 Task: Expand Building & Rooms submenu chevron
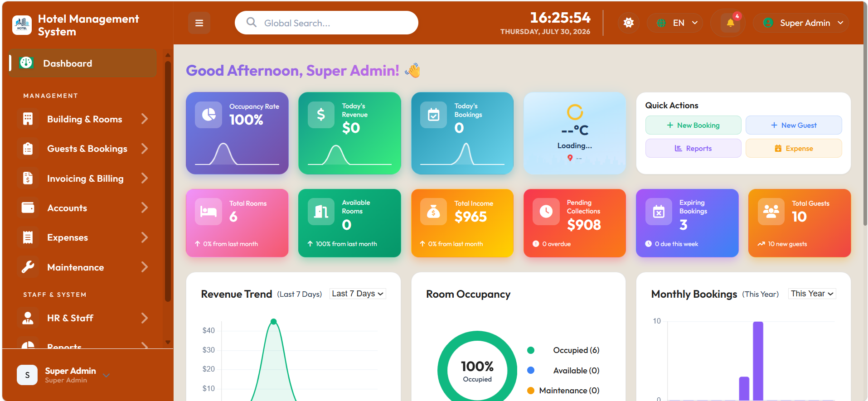click(145, 119)
